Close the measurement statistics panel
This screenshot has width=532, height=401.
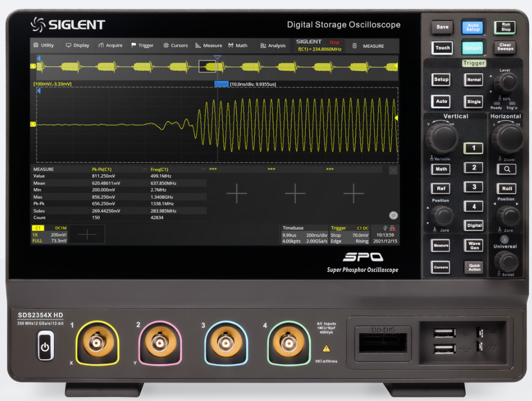tap(393, 170)
